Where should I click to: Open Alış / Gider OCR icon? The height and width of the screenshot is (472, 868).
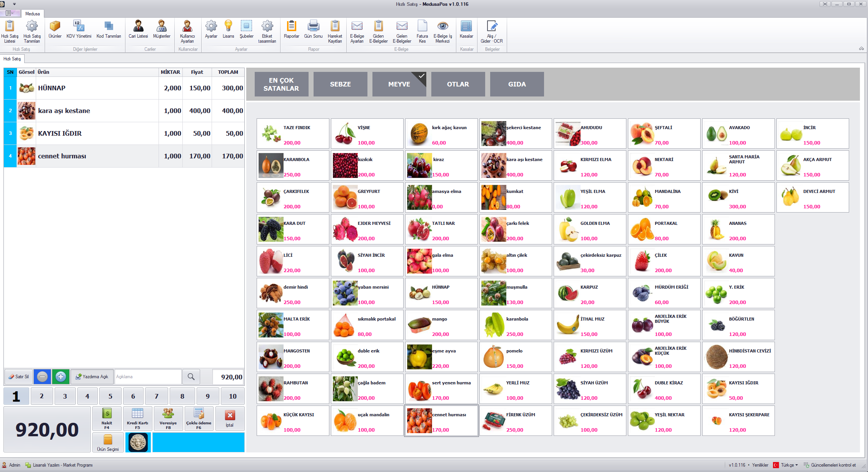coord(492,32)
